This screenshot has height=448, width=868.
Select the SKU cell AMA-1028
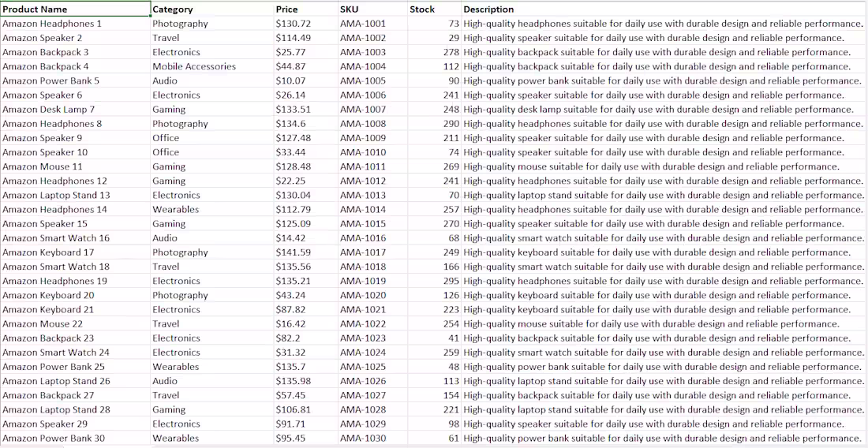click(372, 410)
